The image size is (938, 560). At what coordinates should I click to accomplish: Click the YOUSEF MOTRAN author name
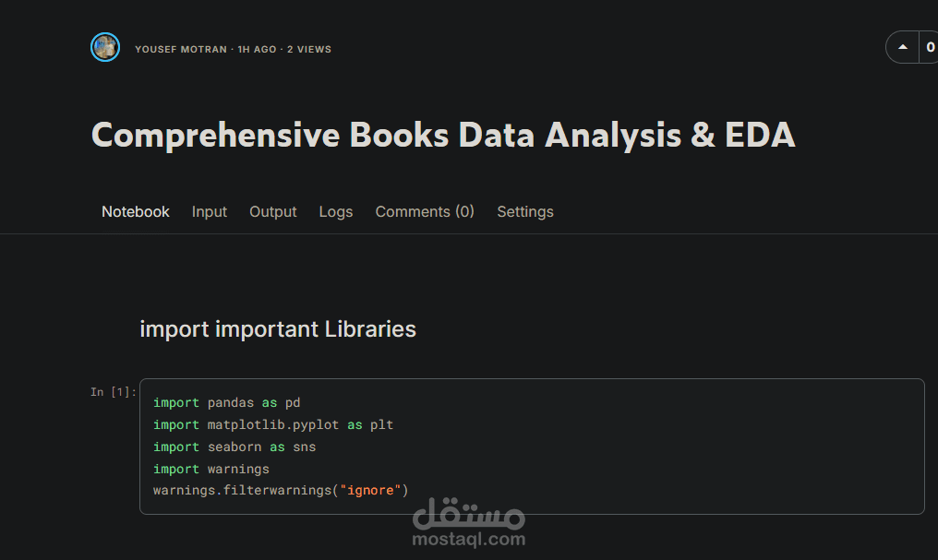(181, 49)
